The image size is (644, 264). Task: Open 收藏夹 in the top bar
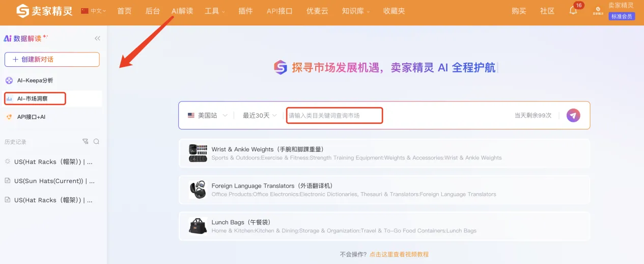pyautogui.click(x=394, y=11)
